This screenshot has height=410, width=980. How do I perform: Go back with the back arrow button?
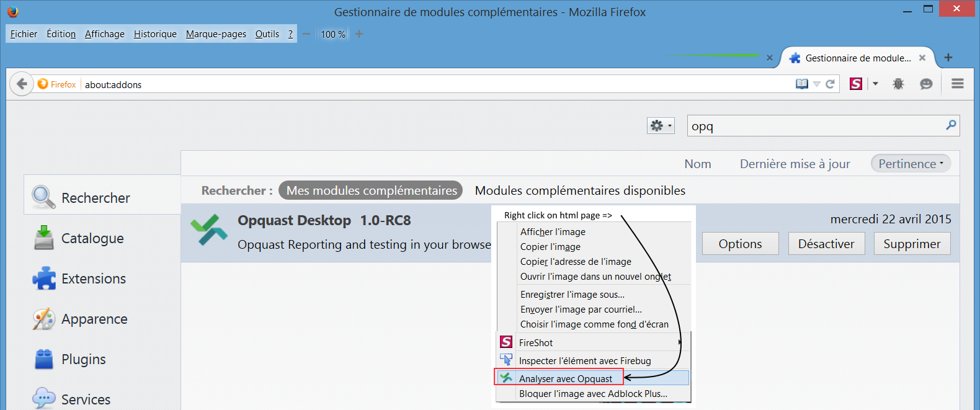22,84
